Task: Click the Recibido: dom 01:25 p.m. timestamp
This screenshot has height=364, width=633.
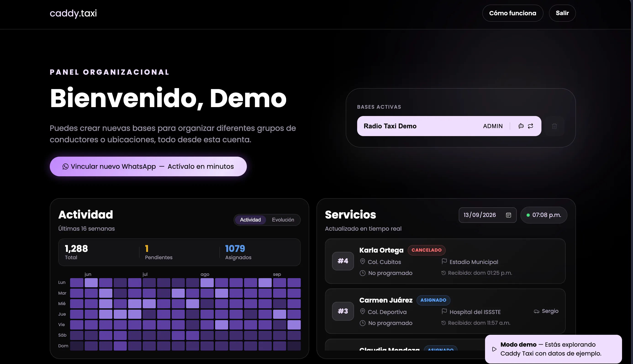Action: click(480, 273)
